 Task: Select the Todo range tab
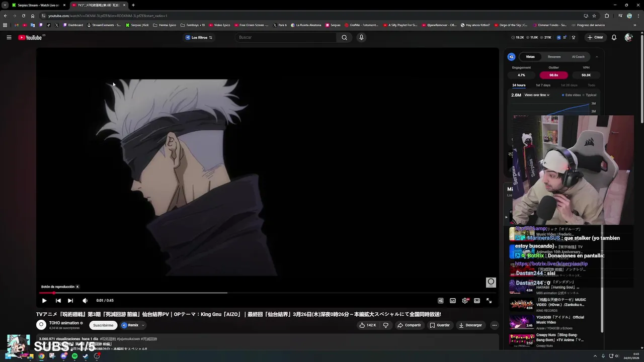tap(592, 85)
